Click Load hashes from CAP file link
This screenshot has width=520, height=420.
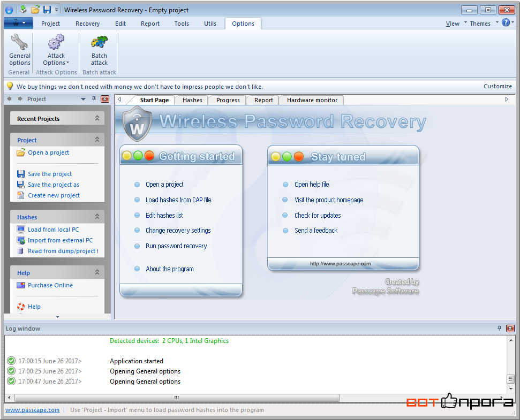tap(178, 200)
